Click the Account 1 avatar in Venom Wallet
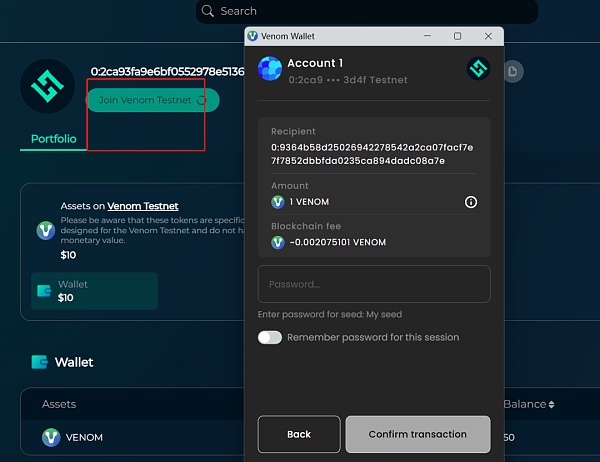This screenshot has width=600, height=462. coord(270,69)
